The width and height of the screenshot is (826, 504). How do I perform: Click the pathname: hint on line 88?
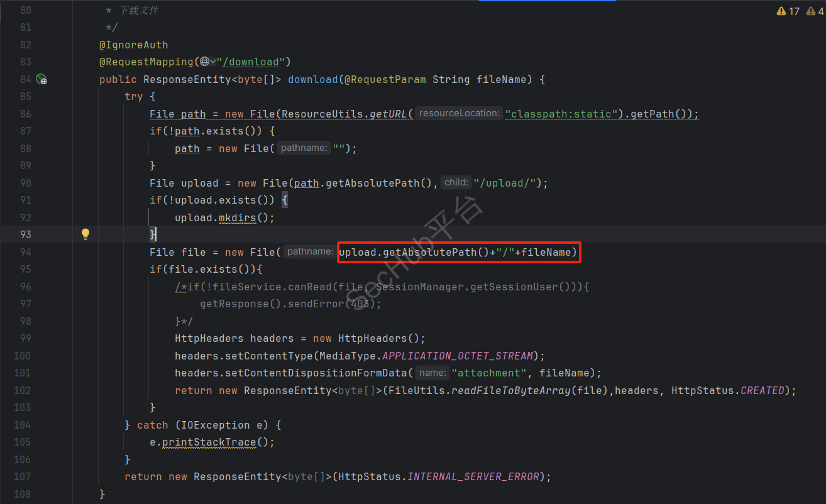coord(304,148)
